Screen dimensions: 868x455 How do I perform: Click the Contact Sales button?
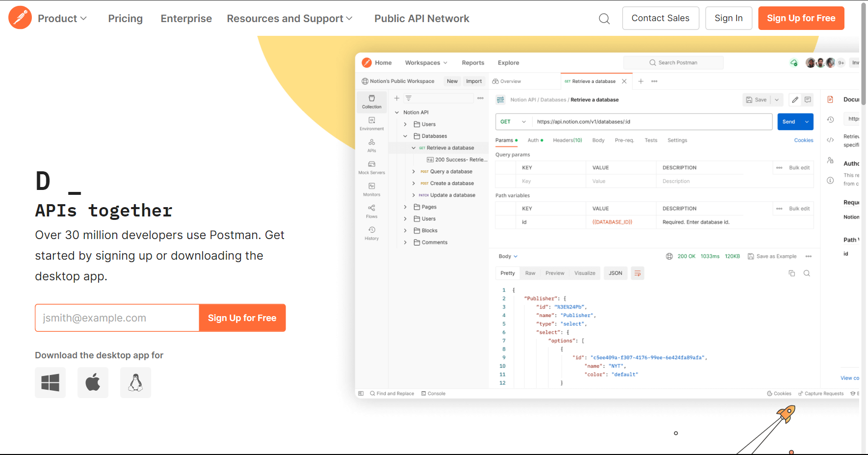660,18
